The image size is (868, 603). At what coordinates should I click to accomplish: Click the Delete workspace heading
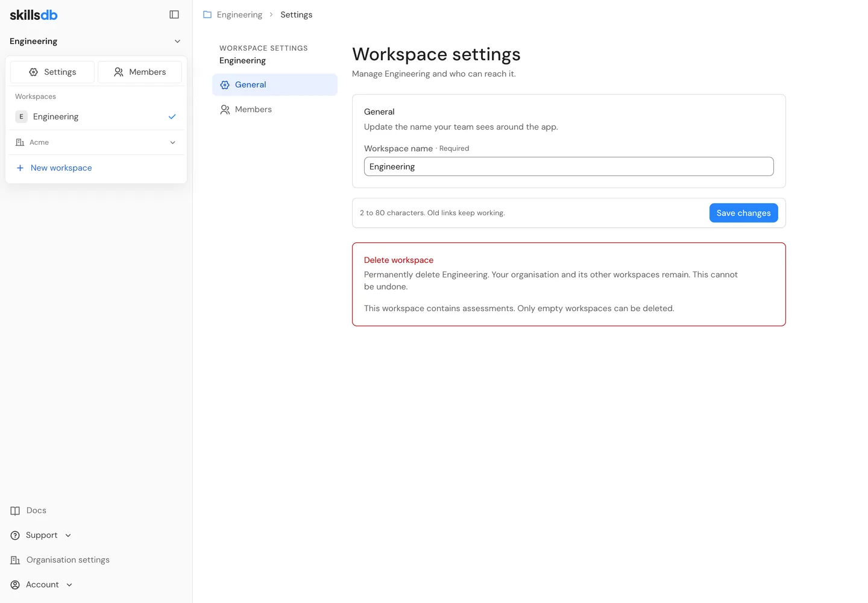coord(399,260)
